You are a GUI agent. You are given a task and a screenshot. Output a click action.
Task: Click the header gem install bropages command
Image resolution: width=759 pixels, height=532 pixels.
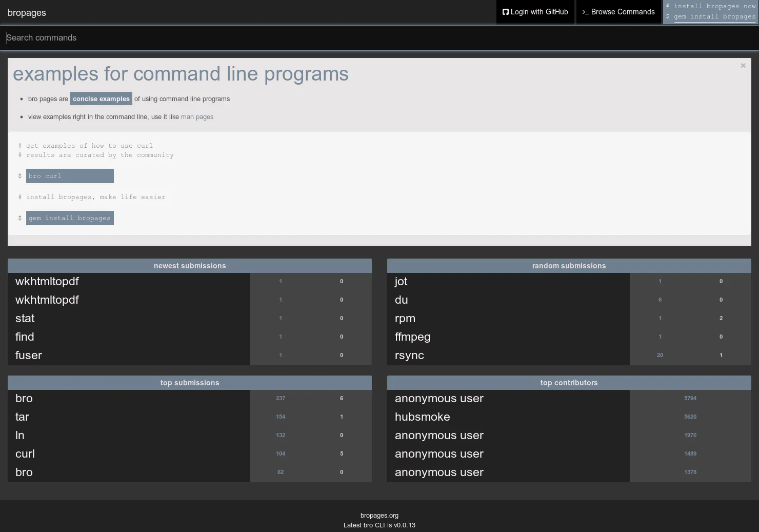pyautogui.click(x=714, y=16)
